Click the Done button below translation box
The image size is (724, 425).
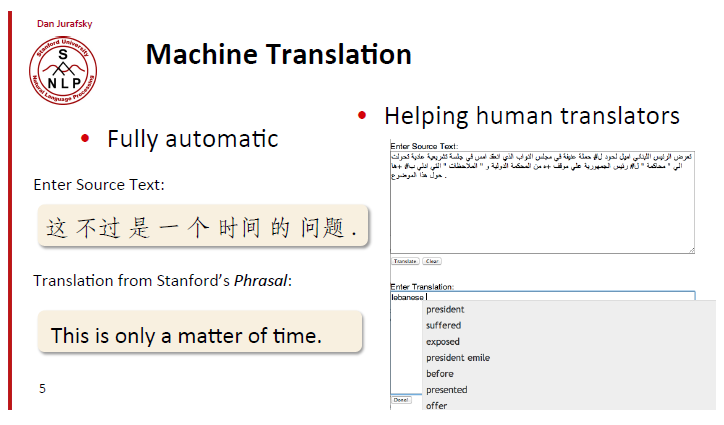pos(400,399)
